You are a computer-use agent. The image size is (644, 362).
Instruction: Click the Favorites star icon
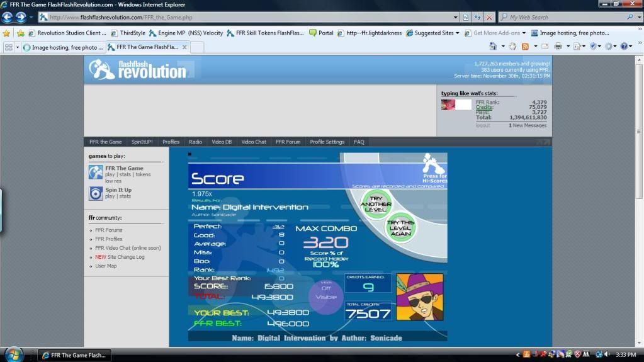(6, 33)
